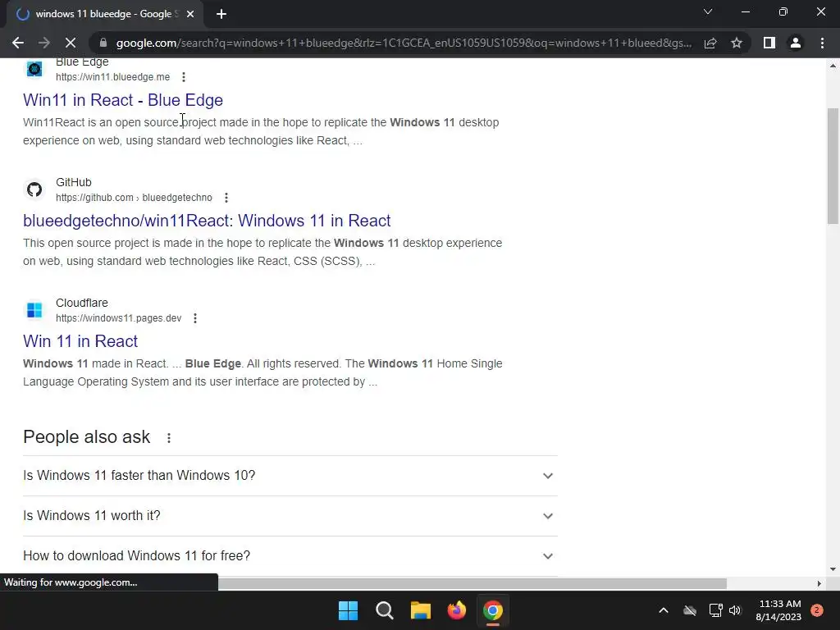Show hidden system tray icons
840x630 pixels.
(663, 610)
